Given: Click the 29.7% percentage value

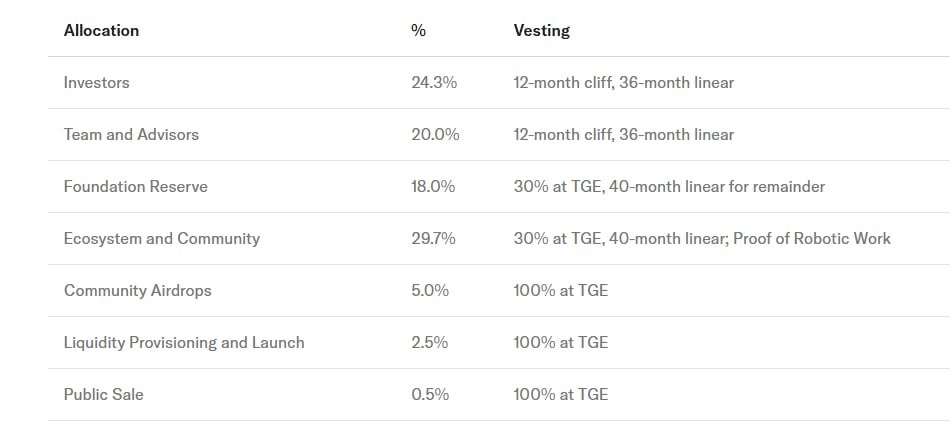Looking at the screenshot, I should [x=433, y=238].
